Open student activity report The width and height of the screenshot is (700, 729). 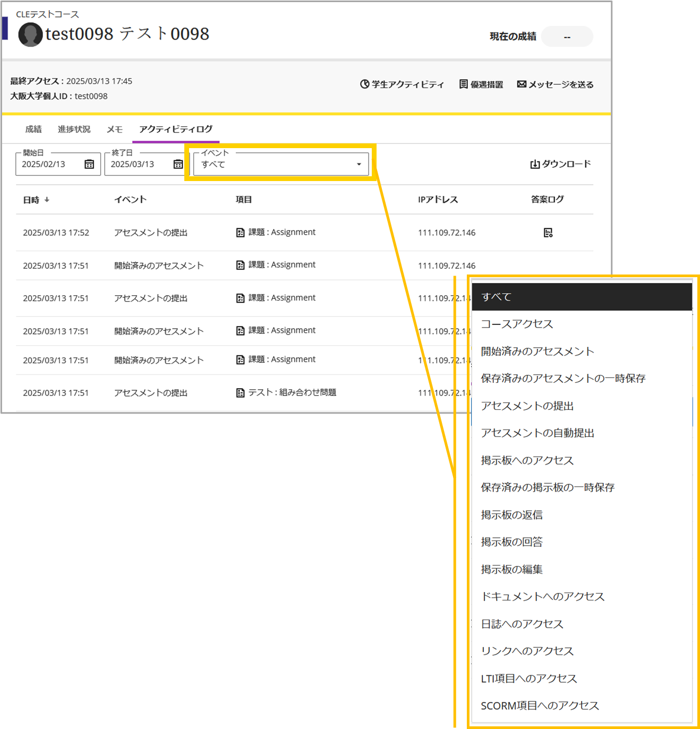tap(402, 84)
